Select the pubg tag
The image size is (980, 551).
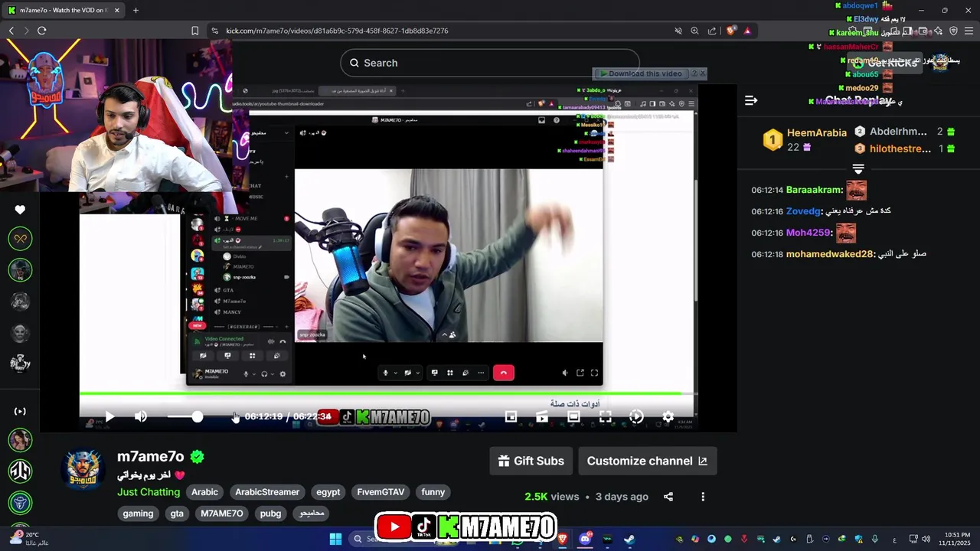[x=270, y=514]
